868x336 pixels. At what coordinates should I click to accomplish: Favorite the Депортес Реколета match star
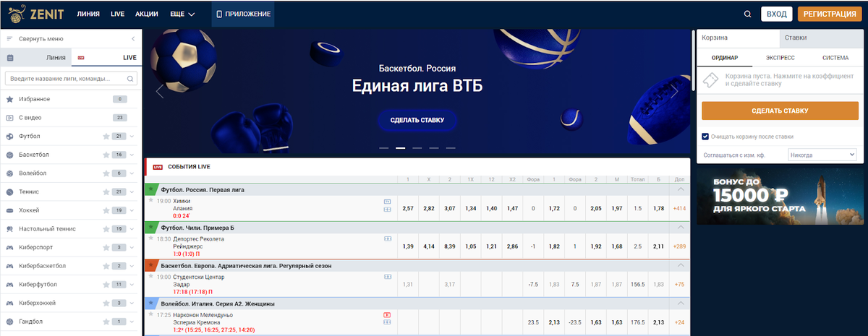[151, 238]
